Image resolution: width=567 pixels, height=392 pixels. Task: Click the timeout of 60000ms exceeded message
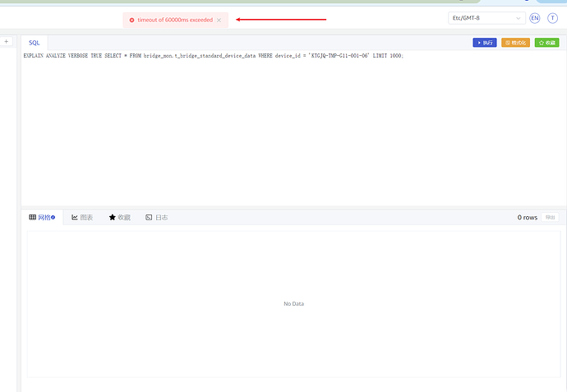click(174, 20)
